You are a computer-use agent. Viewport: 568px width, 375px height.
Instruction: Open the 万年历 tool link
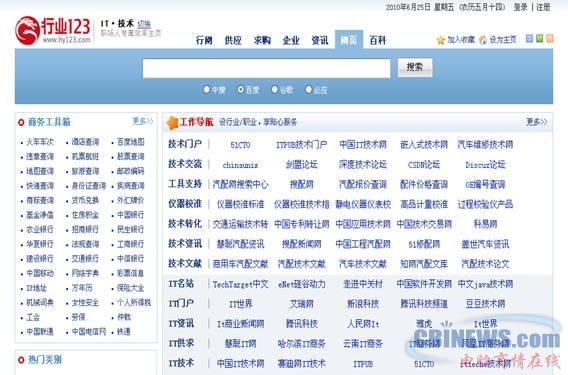[82, 288]
